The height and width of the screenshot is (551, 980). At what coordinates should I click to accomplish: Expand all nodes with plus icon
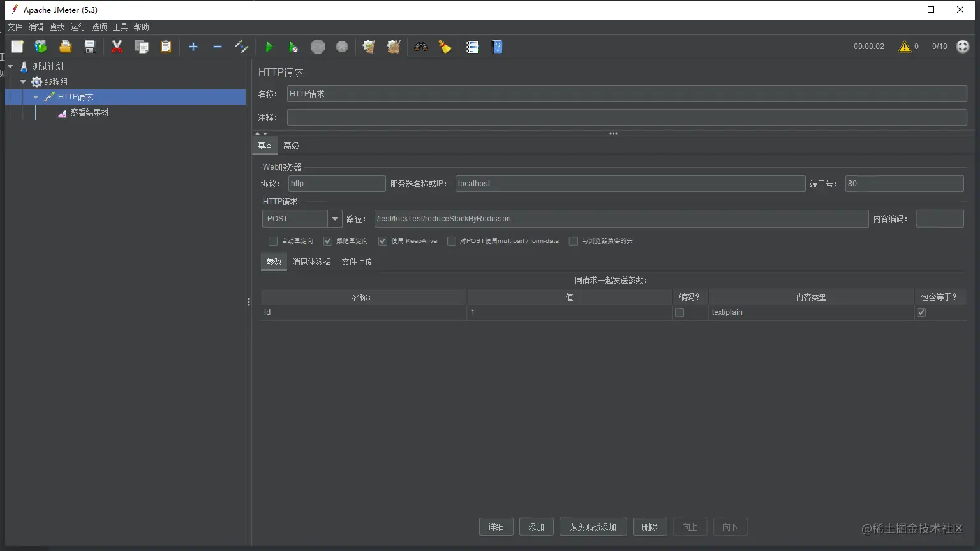point(193,47)
